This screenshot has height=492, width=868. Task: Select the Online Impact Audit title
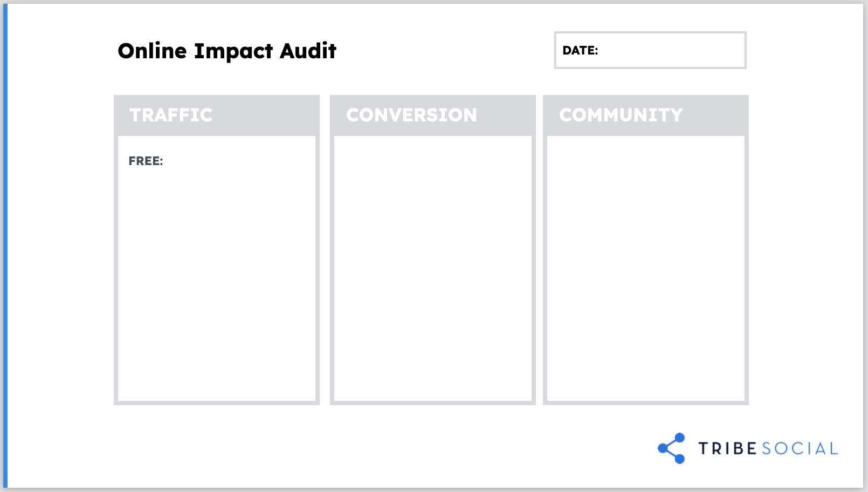pos(227,51)
